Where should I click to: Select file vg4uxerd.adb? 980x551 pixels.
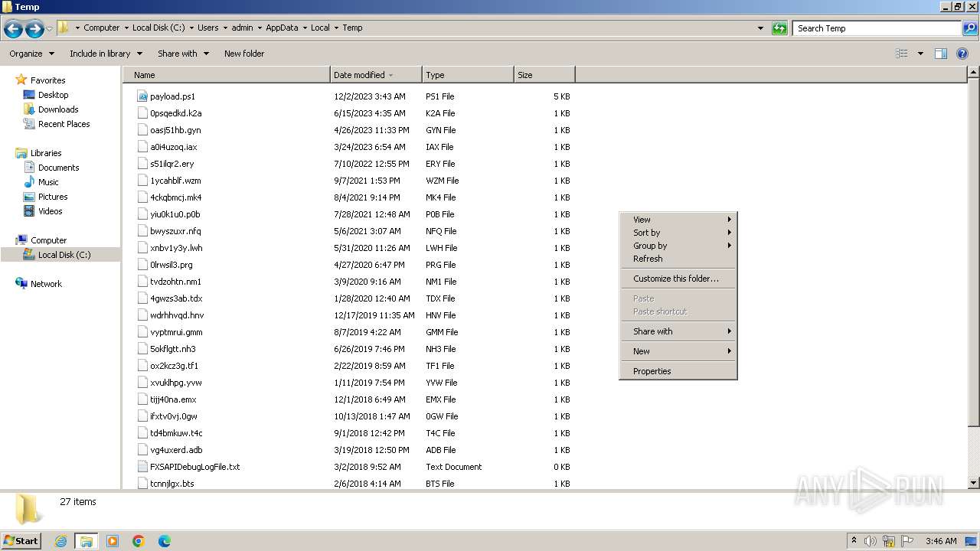176,450
